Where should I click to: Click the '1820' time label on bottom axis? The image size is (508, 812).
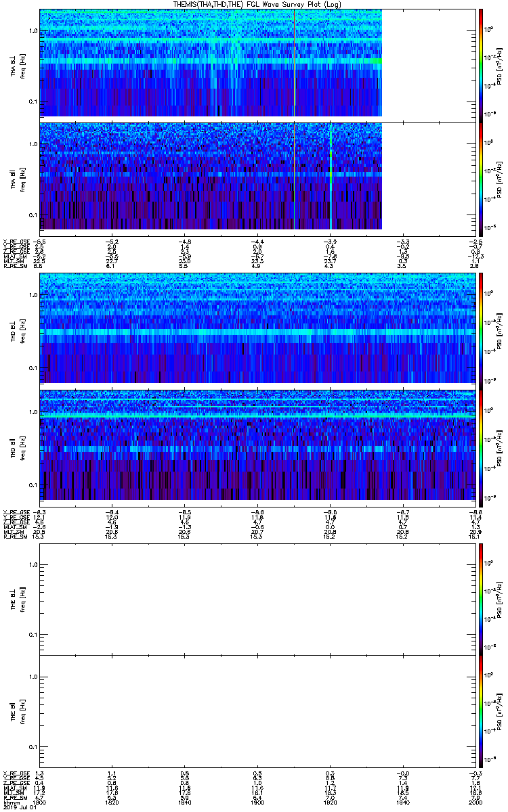click(x=112, y=803)
